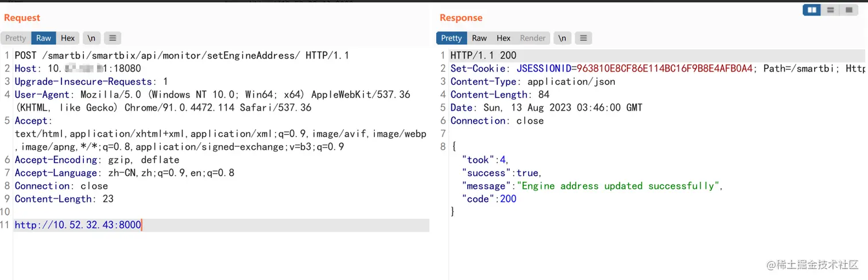Image resolution: width=868 pixels, height=280 pixels.
Task: Click the Response panel title
Action: (461, 18)
